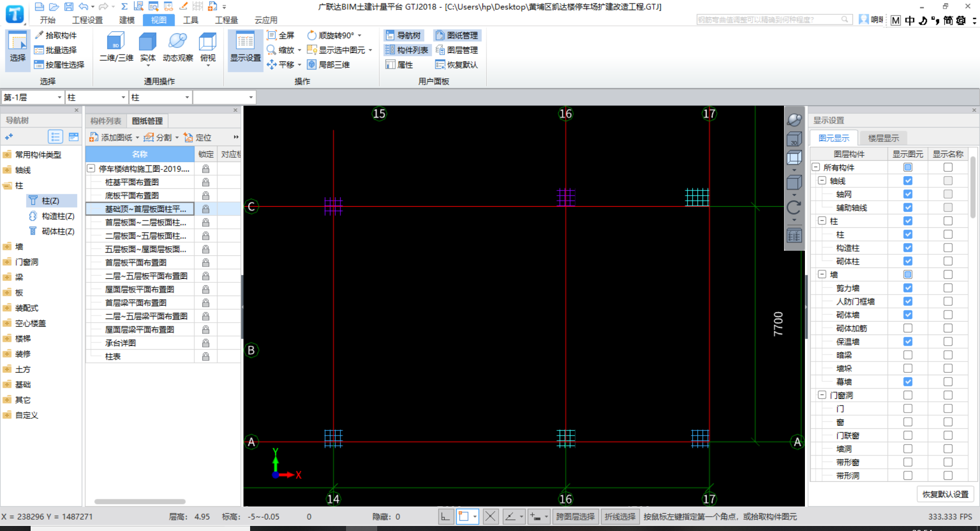Click the lock icon for 柱表 row
Image resolution: width=980 pixels, height=531 pixels.
click(x=206, y=356)
